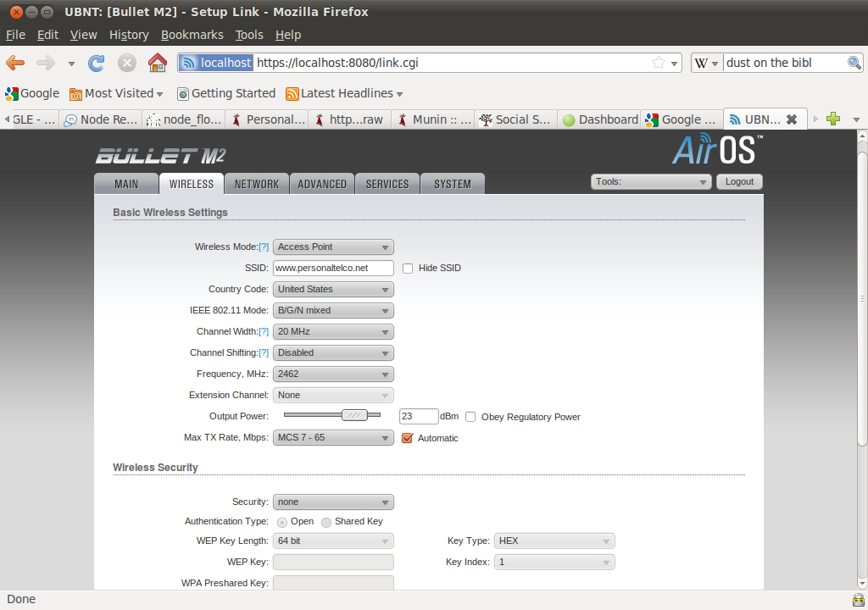Click the Logout button
The width and height of the screenshot is (868, 610).
point(739,181)
